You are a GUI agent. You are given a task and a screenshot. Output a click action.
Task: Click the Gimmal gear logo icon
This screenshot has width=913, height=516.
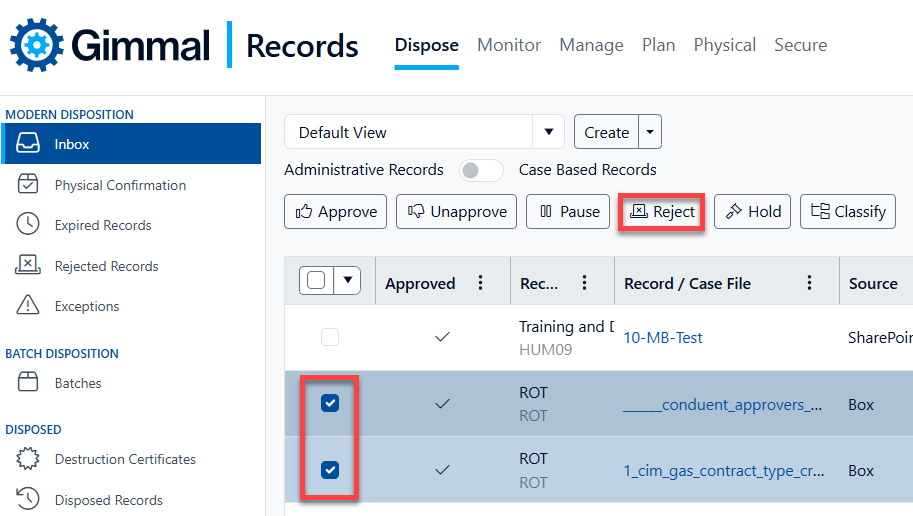[x=37, y=45]
